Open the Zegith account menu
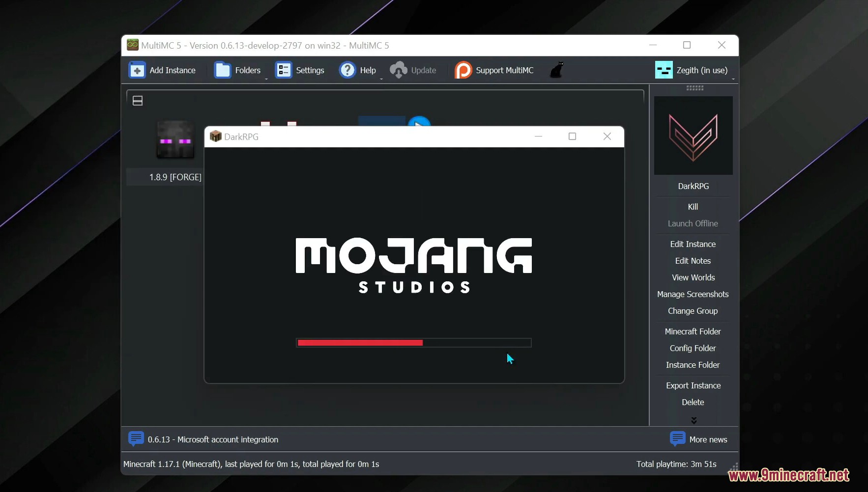868x492 pixels. click(692, 70)
